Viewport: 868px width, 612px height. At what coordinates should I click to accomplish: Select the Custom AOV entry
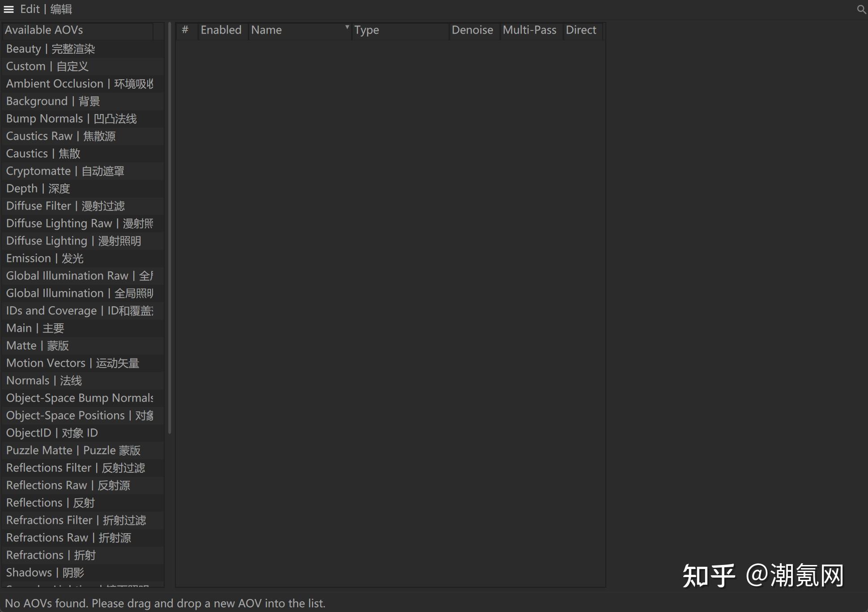[47, 66]
